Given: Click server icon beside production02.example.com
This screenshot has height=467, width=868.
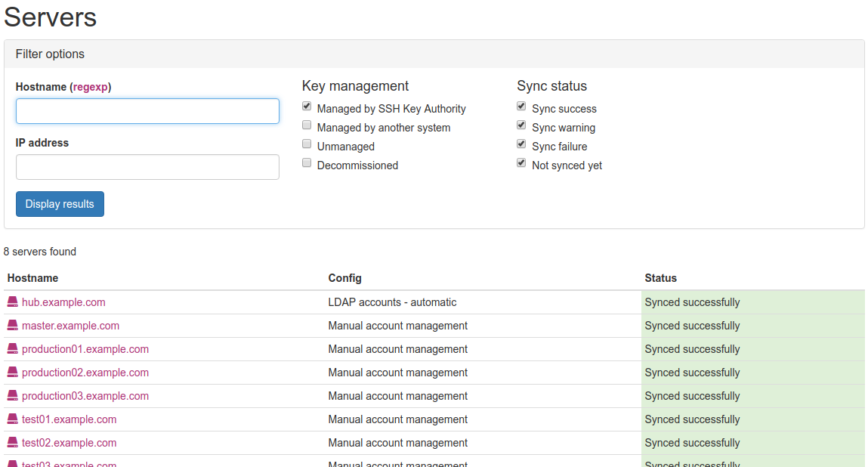Looking at the screenshot, I should tap(12, 373).
